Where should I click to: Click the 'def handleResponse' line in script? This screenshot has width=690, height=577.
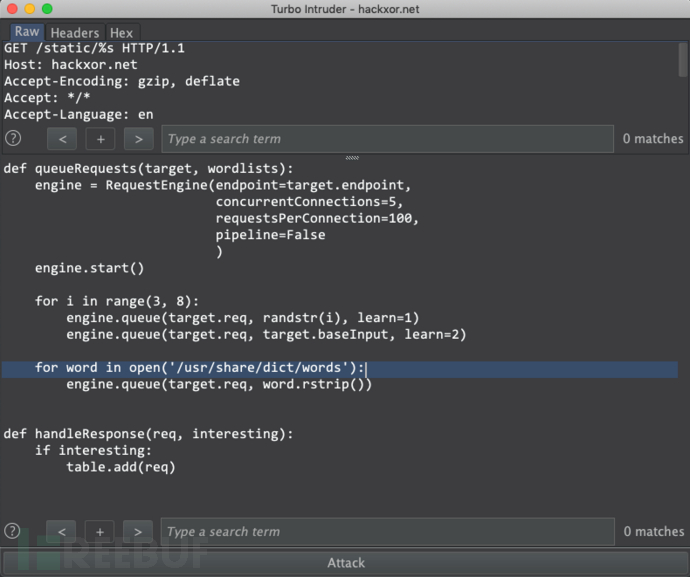[x=148, y=433]
